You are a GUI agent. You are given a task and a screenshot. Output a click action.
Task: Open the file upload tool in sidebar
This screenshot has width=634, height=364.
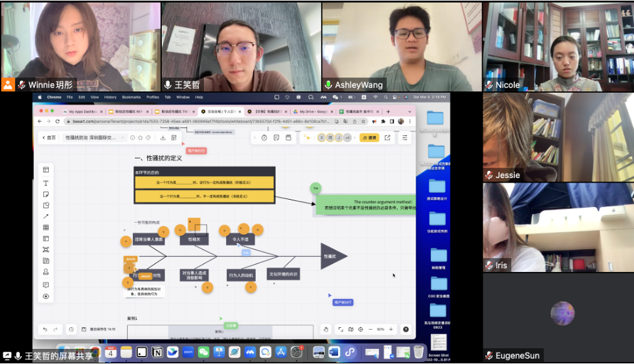(45, 261)
